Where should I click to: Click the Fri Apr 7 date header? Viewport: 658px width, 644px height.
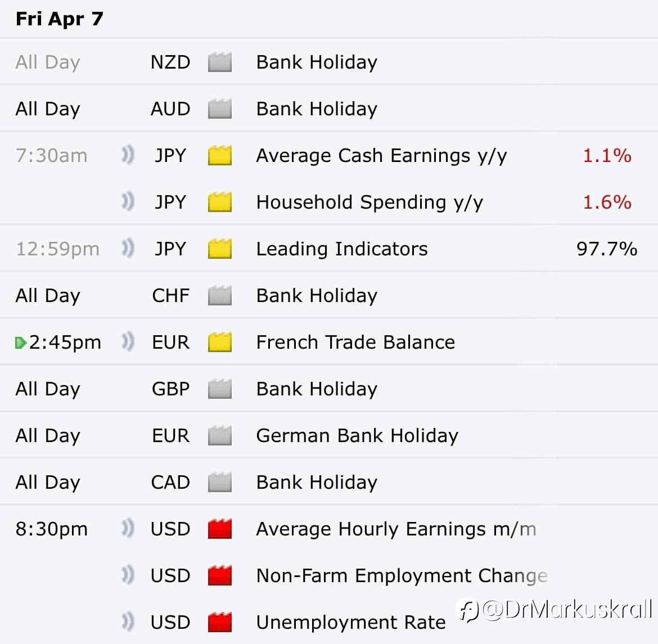tap(60, 19)
